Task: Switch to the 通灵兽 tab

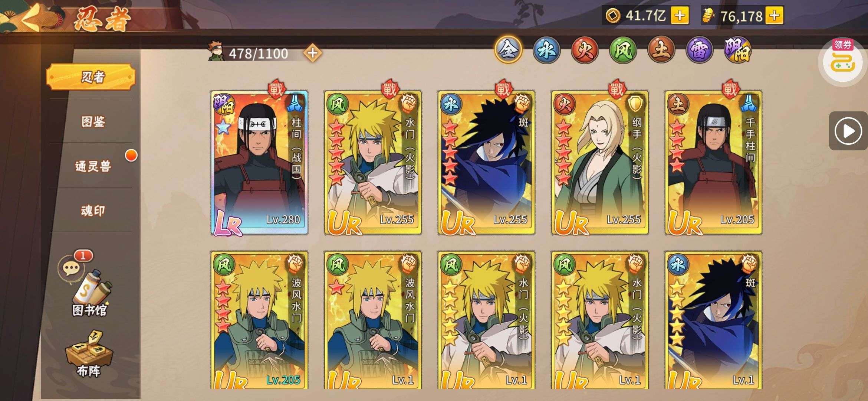Action: click(93, 166)
